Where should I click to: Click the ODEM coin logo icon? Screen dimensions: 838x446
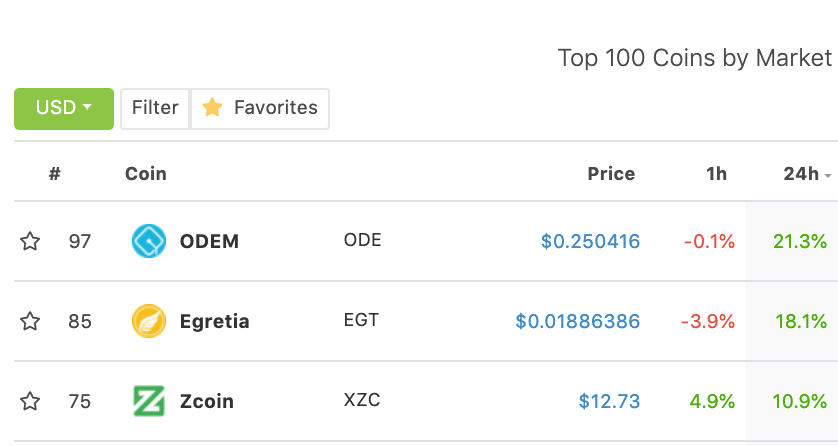point(149,241)
